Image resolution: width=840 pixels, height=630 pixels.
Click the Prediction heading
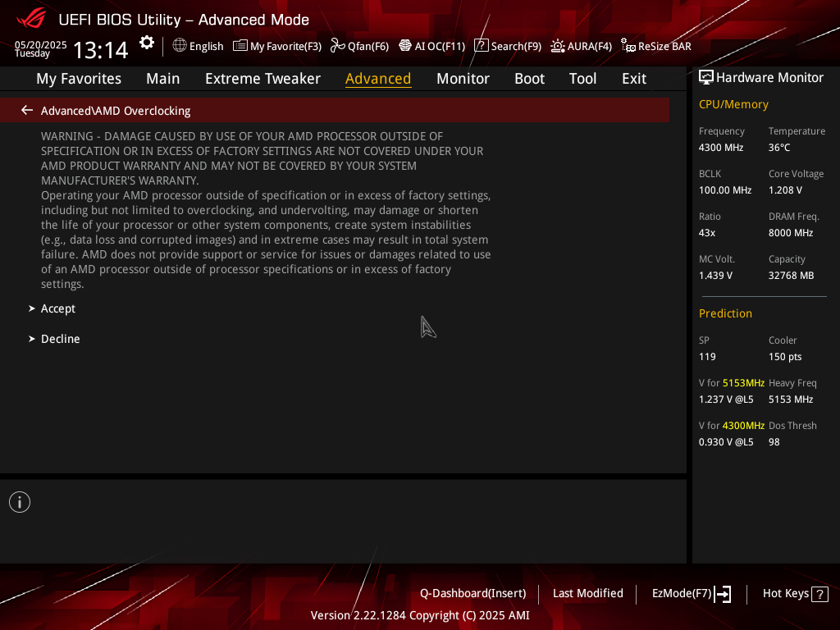725,313
